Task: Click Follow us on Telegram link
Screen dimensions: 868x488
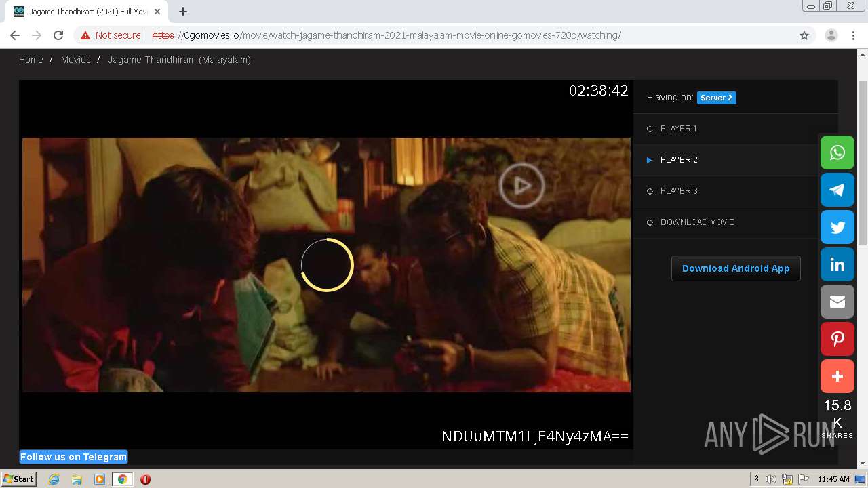Action: (73, 457)
